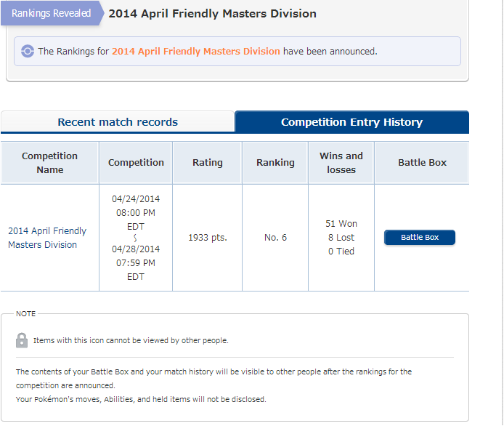Switch to Recent match records tab
The image size is (504, 426).
118,121
